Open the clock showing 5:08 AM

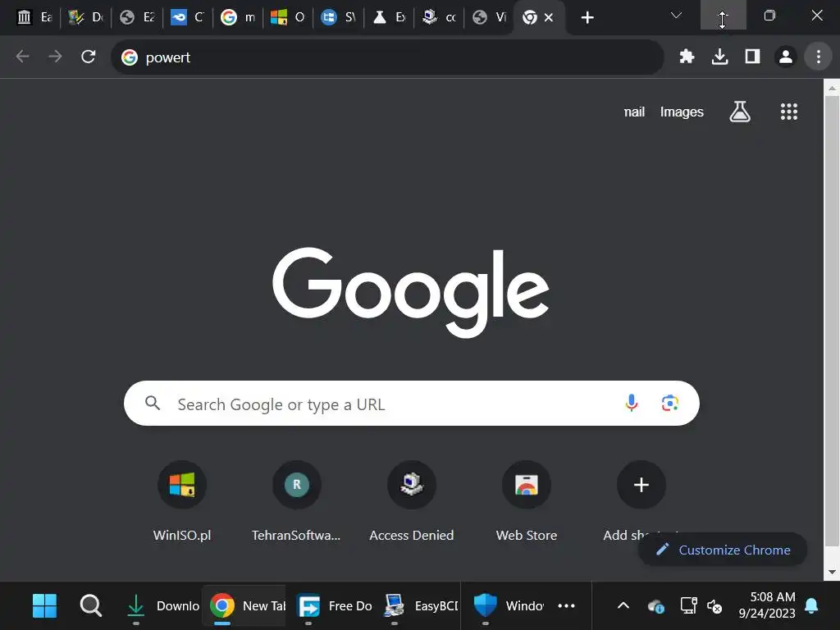tap(766, 605)
